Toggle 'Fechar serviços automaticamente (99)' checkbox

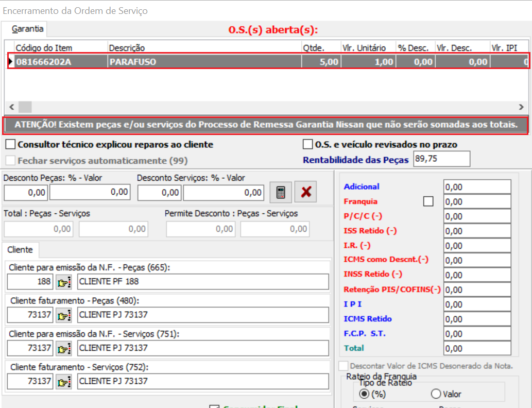10,160
